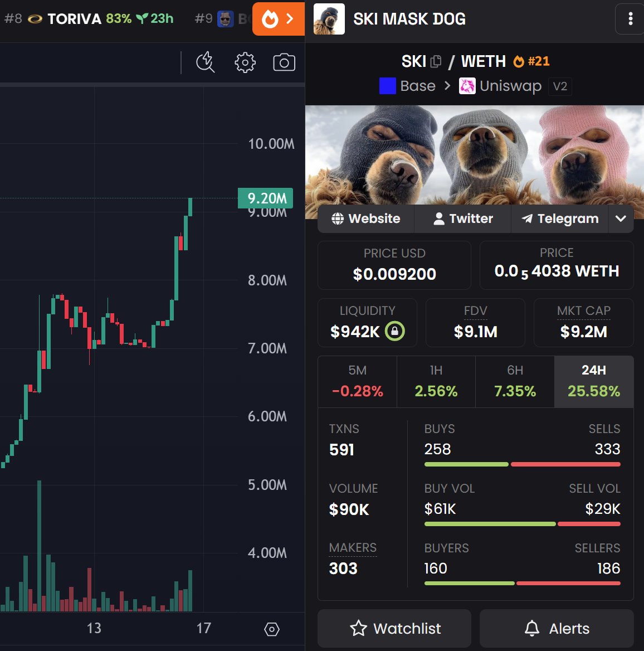Open the SKI MASK DOG Website link
Image resolution: width=644 pixels, height=651 pixels.
[365, 218]
